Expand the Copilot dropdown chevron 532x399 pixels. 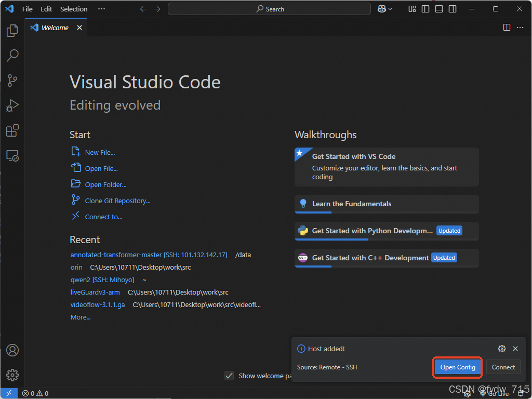[390, 9]
